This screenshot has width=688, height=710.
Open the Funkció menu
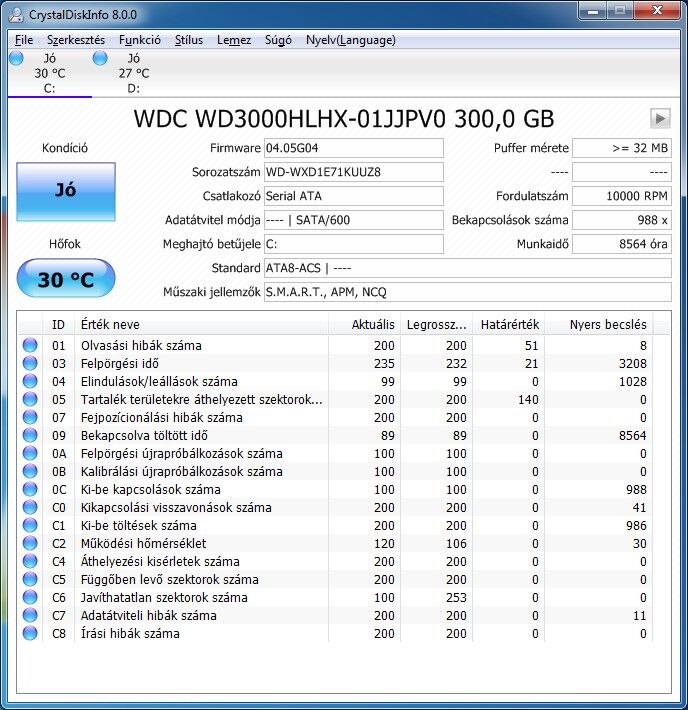coord(140,40)
